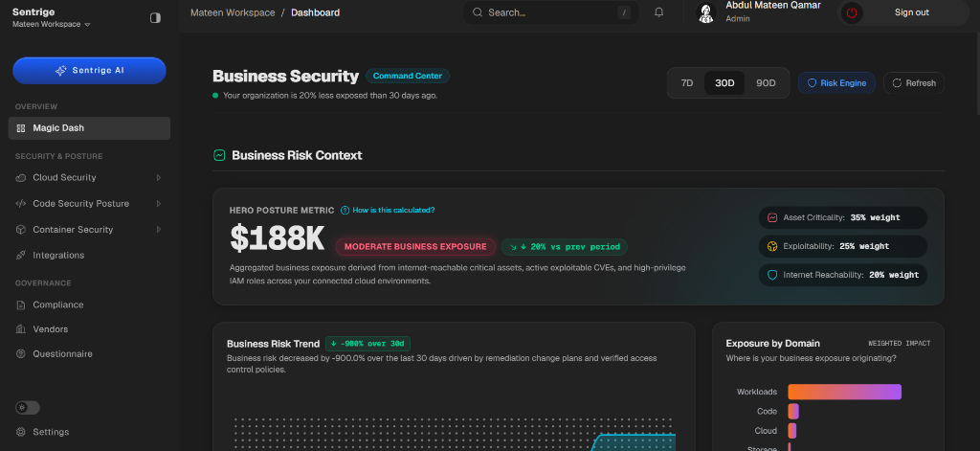
Task: Sign out of the account
Action: [x=903, y=12]
